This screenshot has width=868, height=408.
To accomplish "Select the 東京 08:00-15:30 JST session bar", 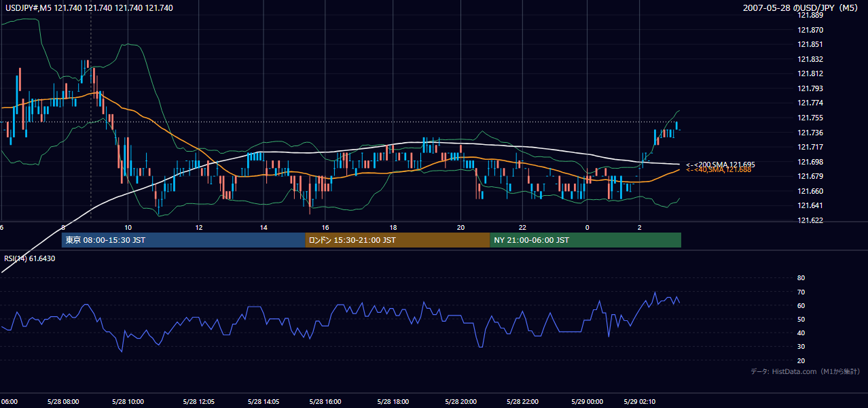I will tap(183, 240).
